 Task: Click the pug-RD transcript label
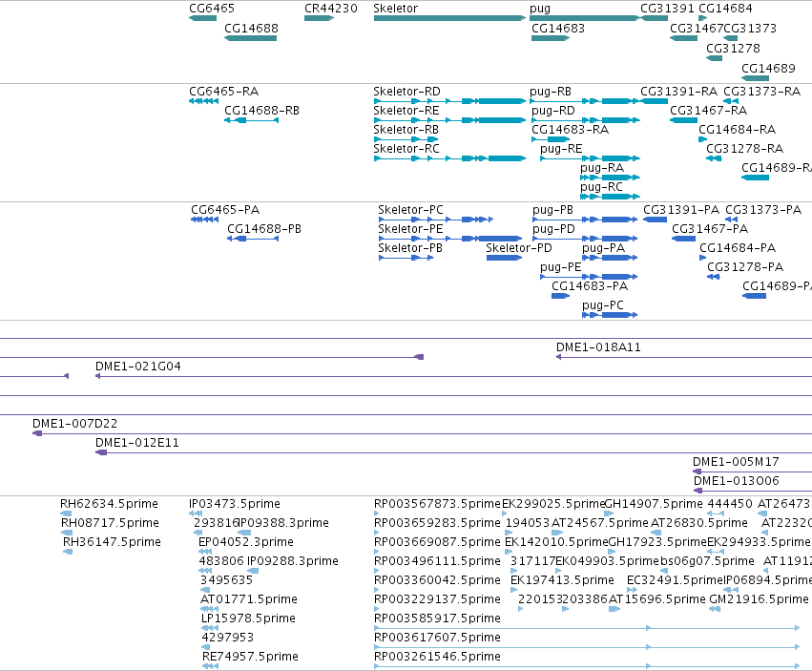(553, 111)
